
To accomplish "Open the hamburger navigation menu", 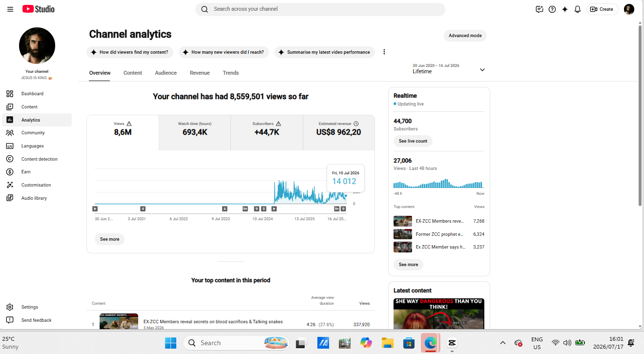I will pyautogui.click(x=10, y=9).
